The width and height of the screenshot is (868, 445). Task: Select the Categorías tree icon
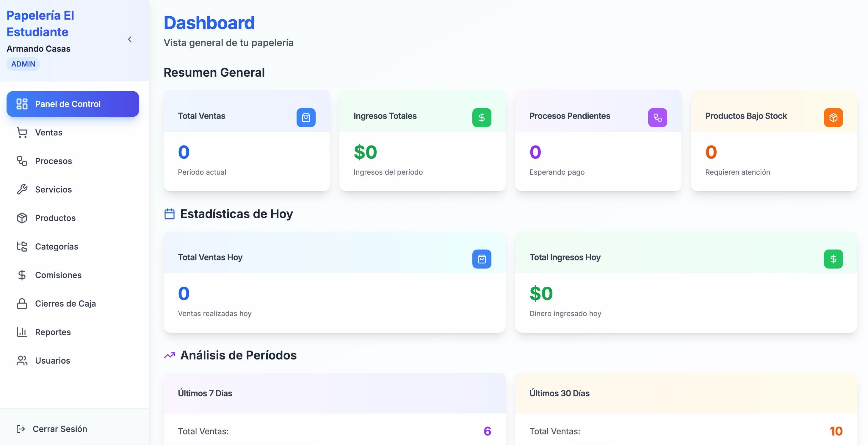point(22,246)
